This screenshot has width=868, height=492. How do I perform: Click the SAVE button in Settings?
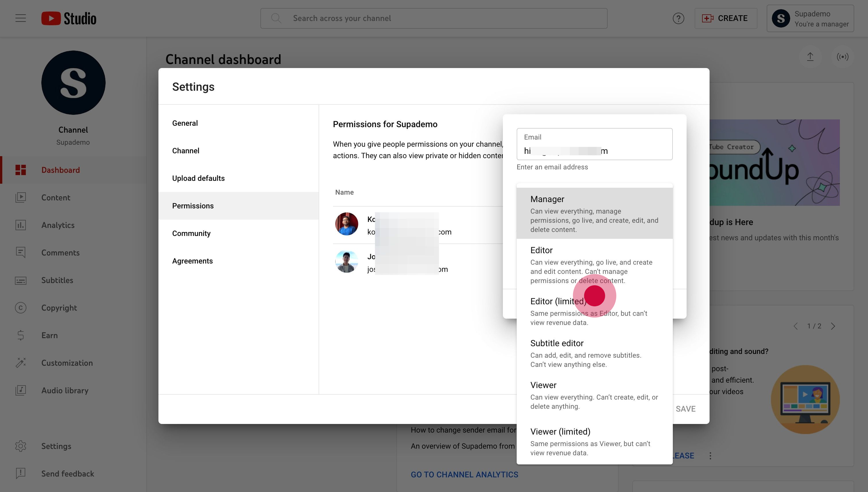pos(685,409)
